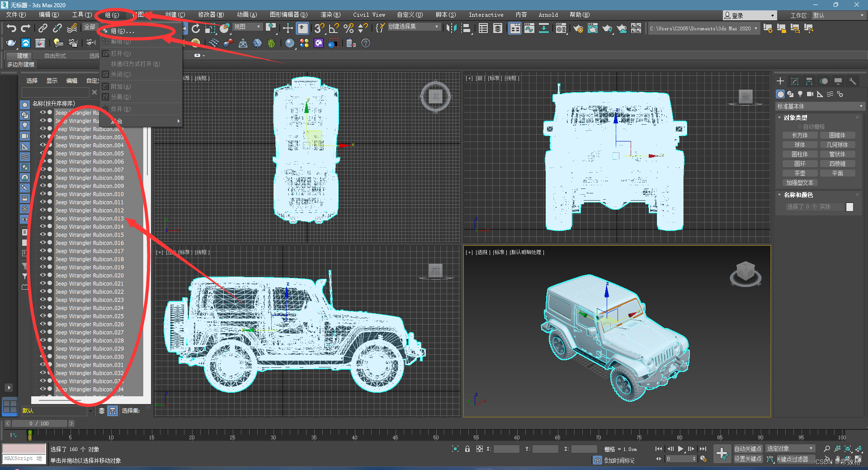Toggle the 3D Snaps icon
Screen dimensions: 868x470
click(319, 28)
